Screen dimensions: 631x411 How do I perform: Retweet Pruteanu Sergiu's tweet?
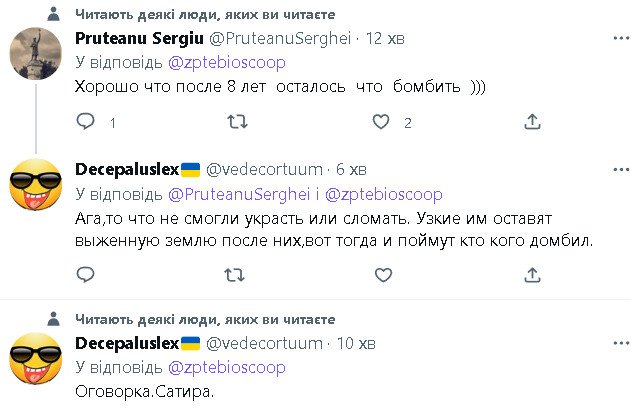tap(238, 122)
